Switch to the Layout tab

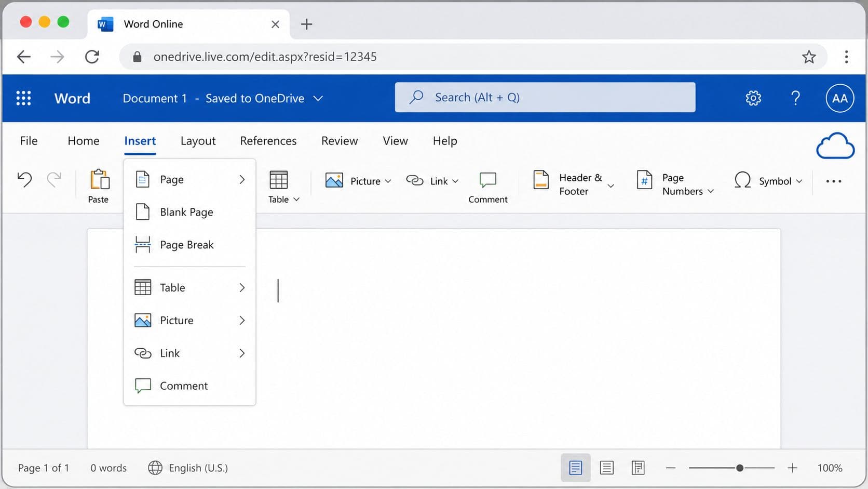[198, 141]
